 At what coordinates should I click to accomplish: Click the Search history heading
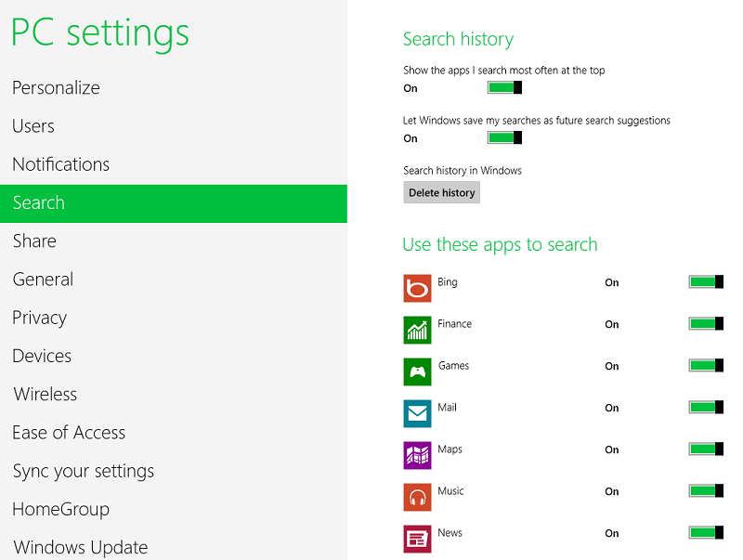[x=458, y=39]
